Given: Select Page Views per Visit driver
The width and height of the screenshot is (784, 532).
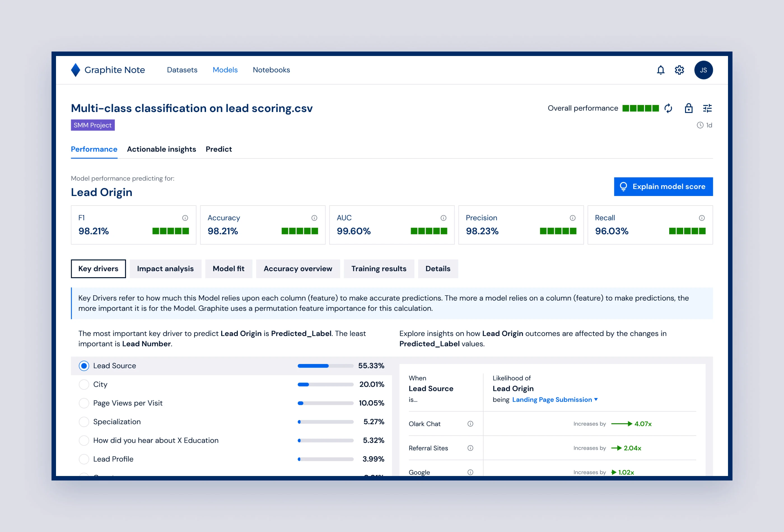Looking at the screenshot, I should coord(84,403).
